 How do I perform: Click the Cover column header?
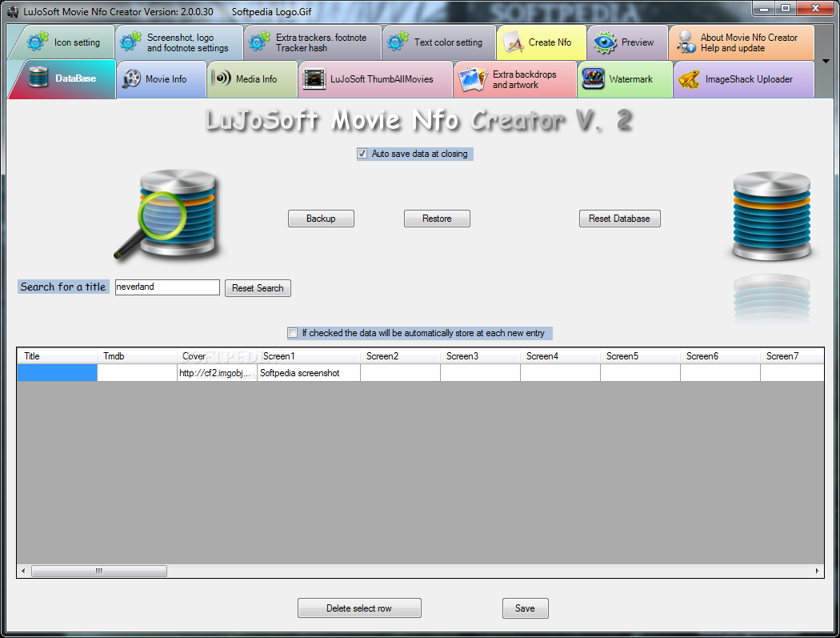(217, 356)
